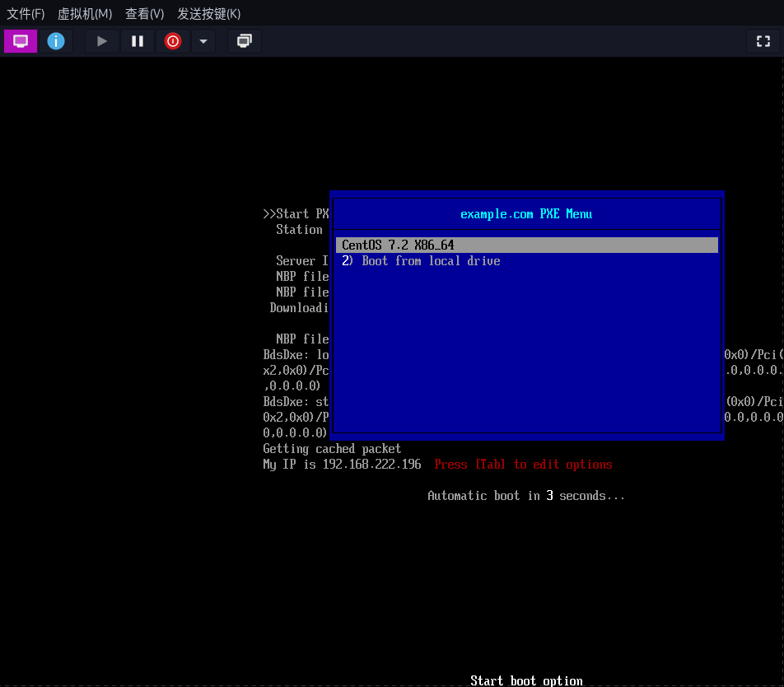Viewport: 784px width, 687px height.
Task: Open the virtual hardware details view
Action: click(56, 41)
